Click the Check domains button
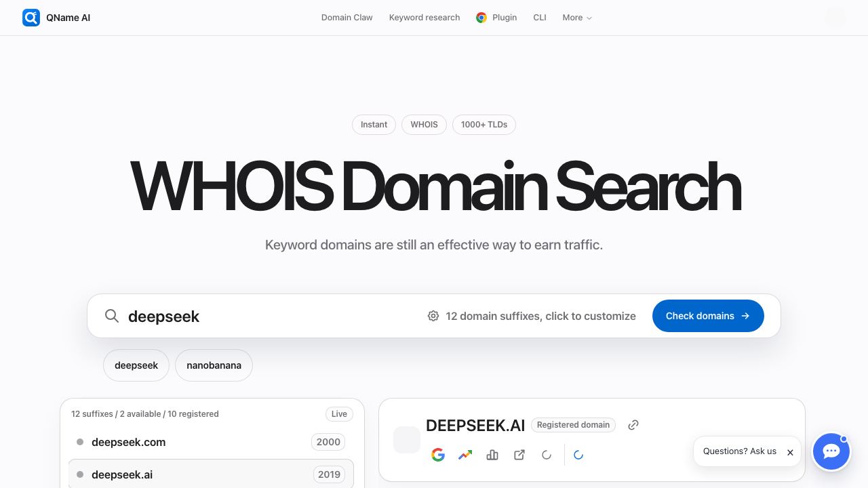 (708, 316)
